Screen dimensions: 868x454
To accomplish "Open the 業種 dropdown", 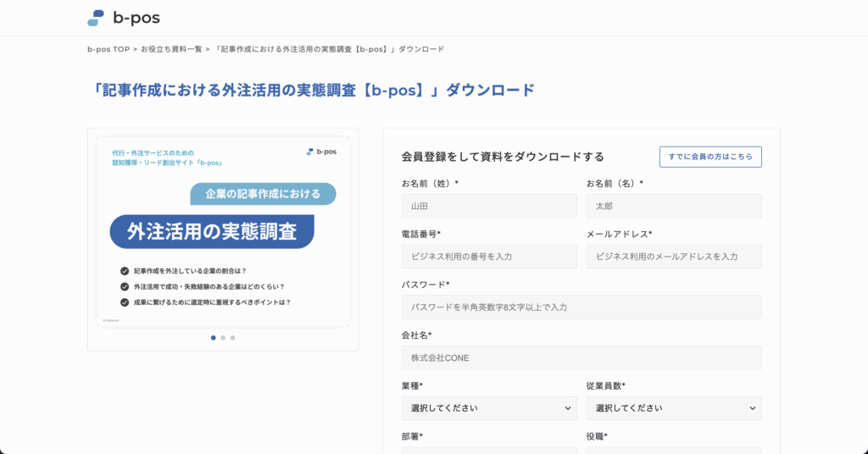I will [x=489, y=408].
